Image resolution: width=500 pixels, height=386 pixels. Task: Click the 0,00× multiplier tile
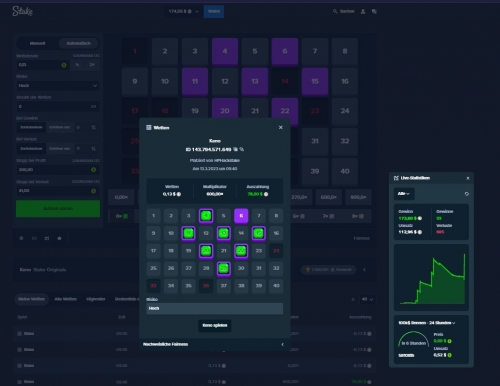tap(121, 197)
